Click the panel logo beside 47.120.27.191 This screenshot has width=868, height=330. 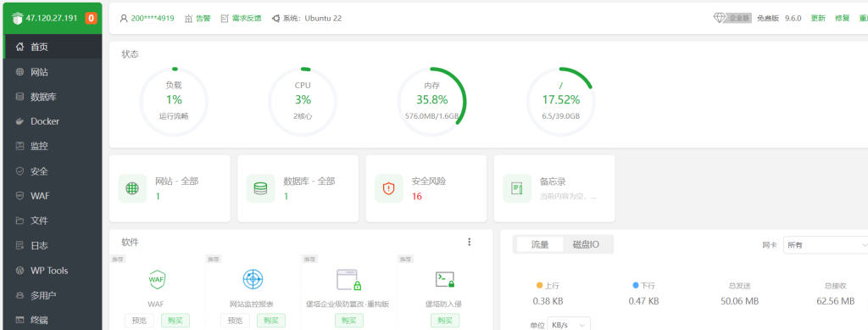point(17,19)
